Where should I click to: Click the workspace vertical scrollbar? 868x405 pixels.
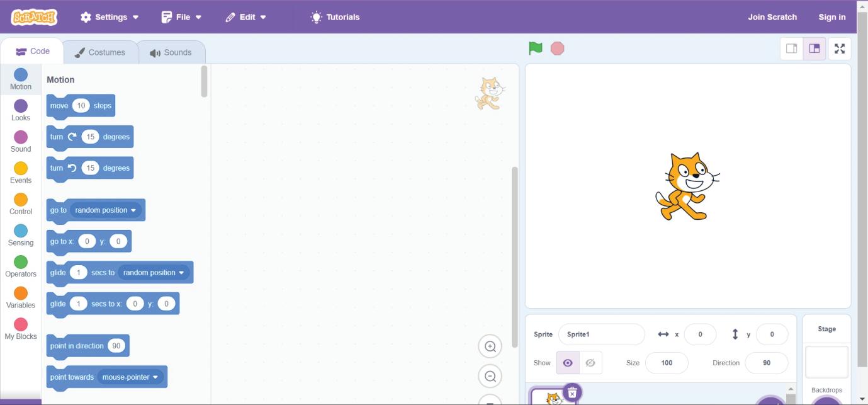(514, 257)
